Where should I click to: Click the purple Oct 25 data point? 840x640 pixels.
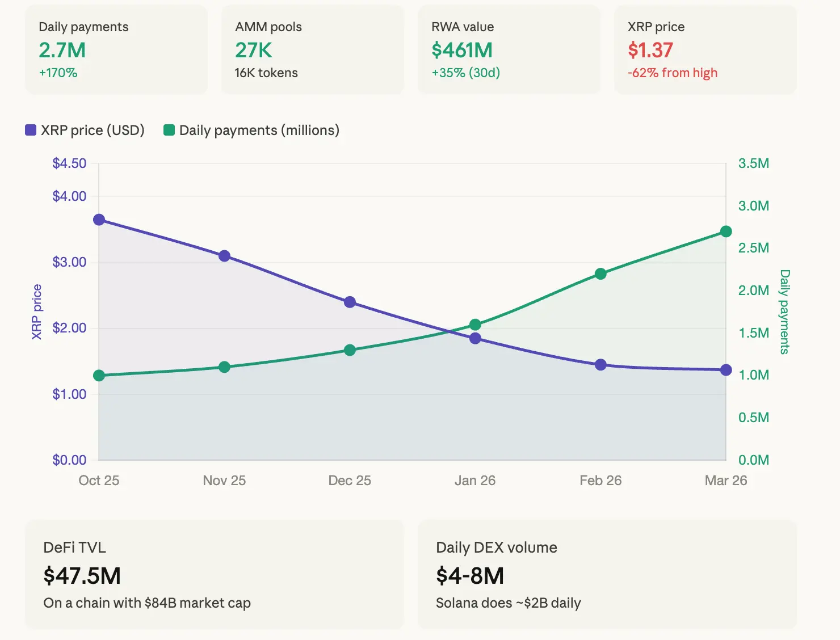pyautogui.click(x=99, y=219)
